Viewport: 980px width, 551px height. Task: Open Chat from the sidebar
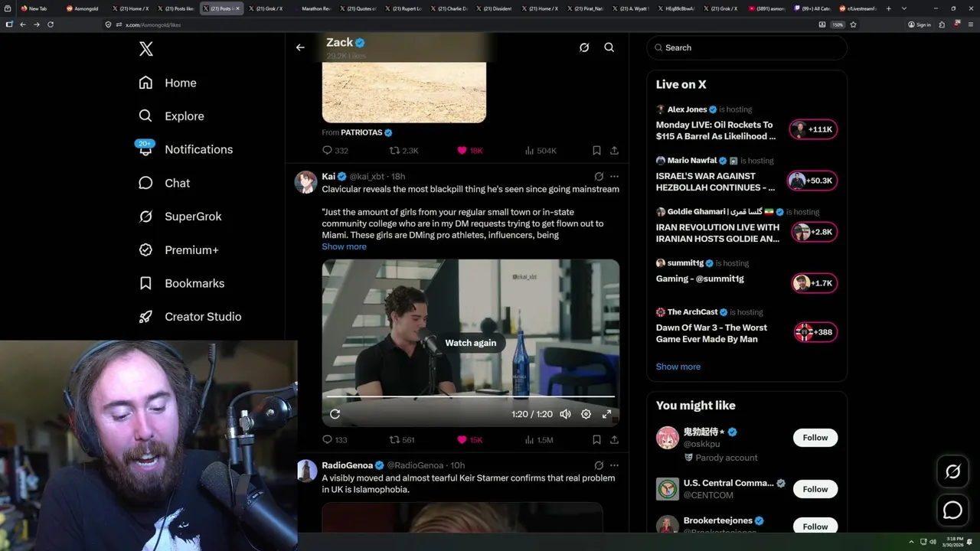click(x=165, y=183)
